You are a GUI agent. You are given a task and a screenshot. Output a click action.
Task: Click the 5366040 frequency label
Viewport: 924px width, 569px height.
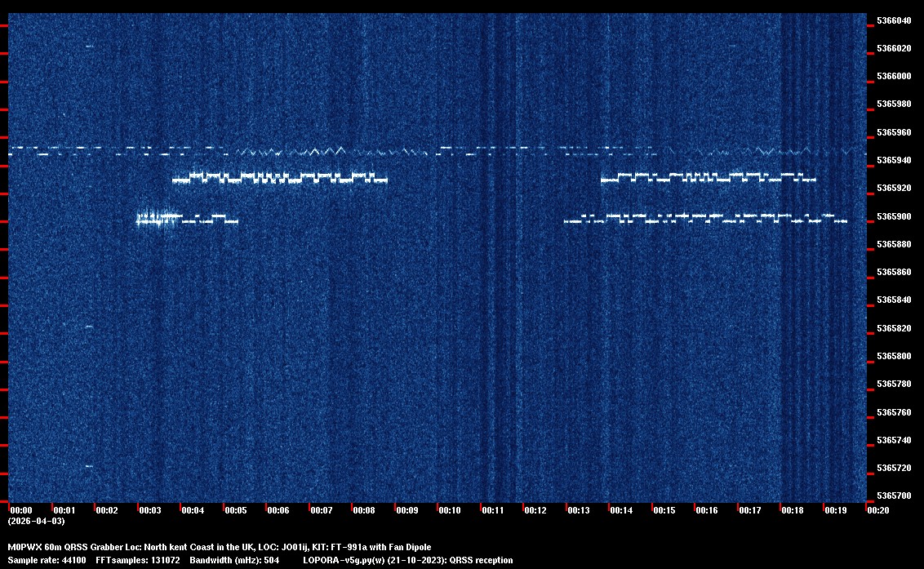click(894, 20)
